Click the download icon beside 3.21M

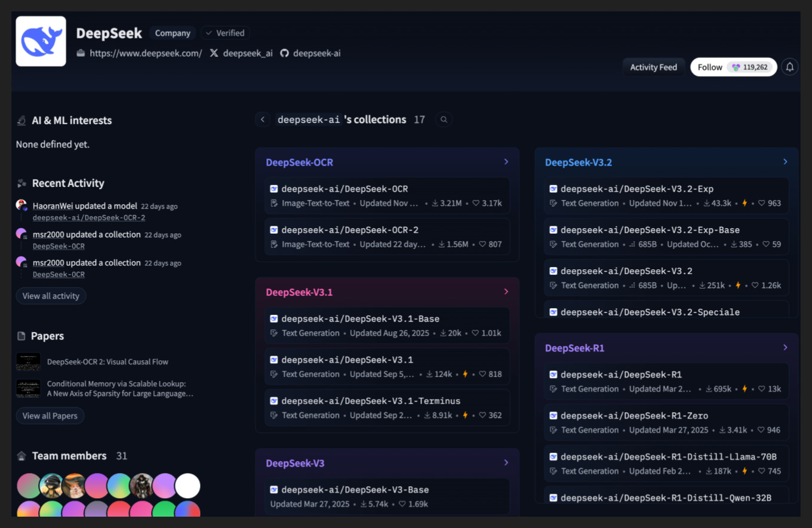click(x=435, y=203)
